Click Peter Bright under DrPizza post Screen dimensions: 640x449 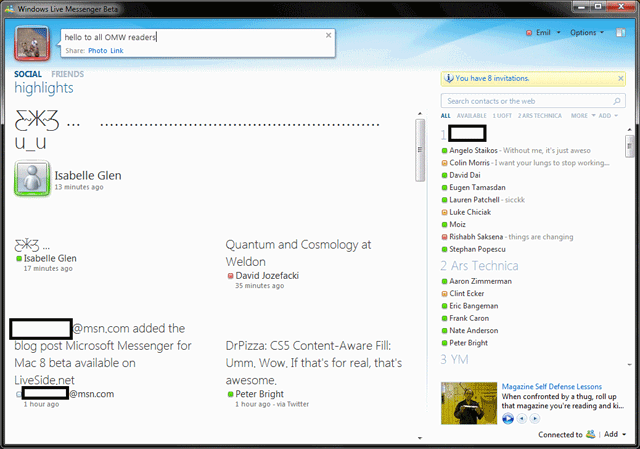pyautogui.click(x=259, y=394)
